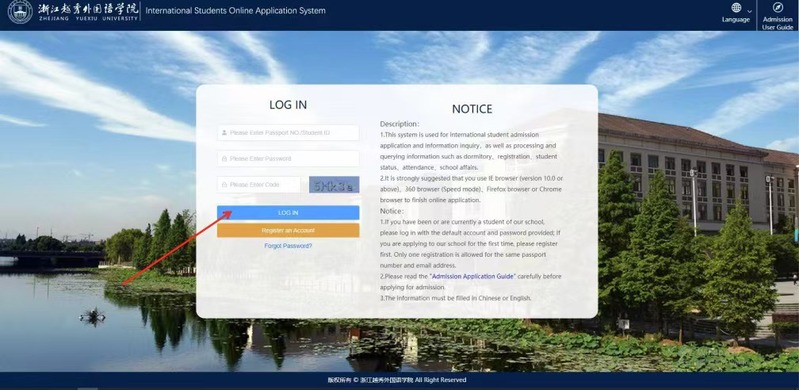Click the Passport NO./Student ID field
799x390 pixels.
288,133
